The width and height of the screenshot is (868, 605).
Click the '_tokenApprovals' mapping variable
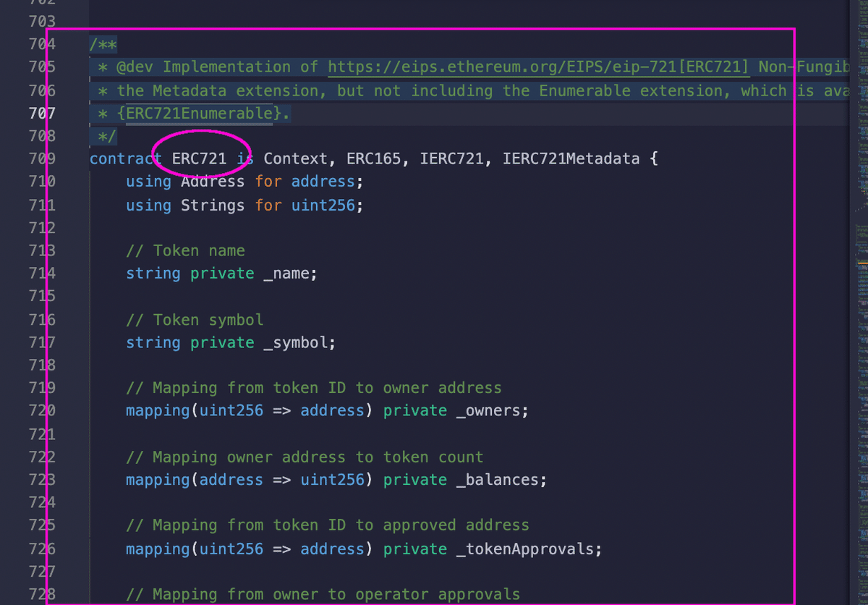(x=524, y=549)
